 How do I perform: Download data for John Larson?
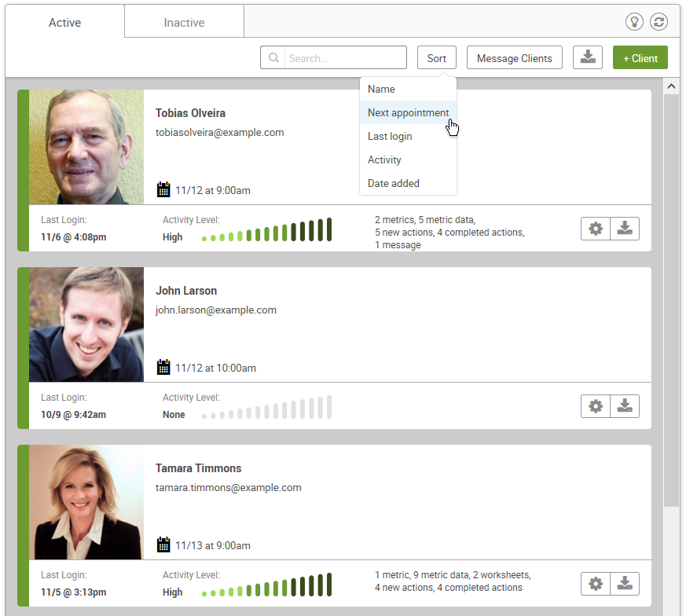tap(625, 406)
